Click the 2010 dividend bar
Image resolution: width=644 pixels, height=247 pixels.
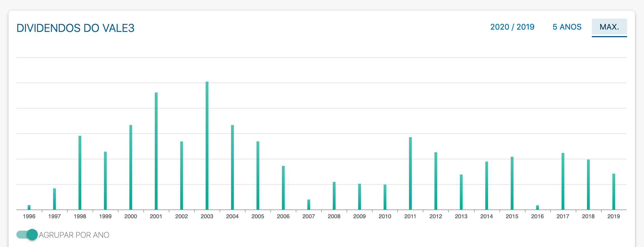(x=385, y=197)
